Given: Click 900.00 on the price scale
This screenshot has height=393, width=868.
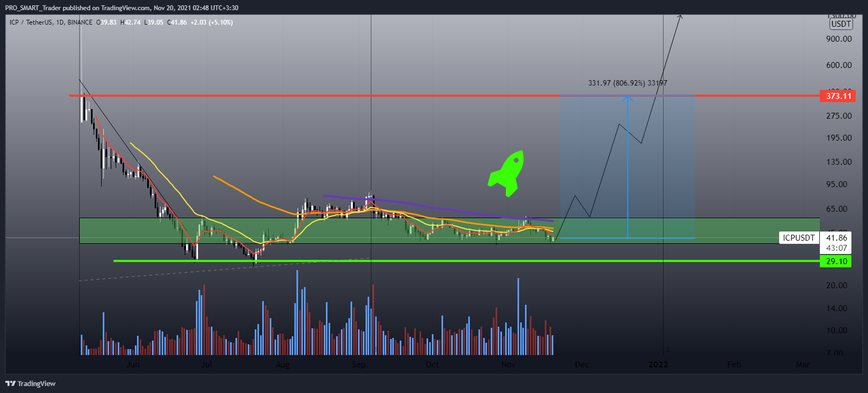Looking at the screenshot, I should coord(839,39).
